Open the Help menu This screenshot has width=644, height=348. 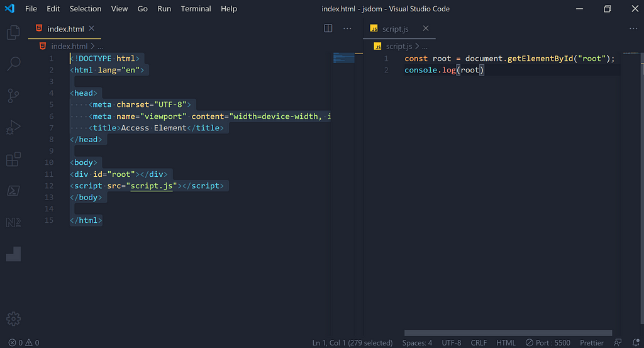click(229, 9)
